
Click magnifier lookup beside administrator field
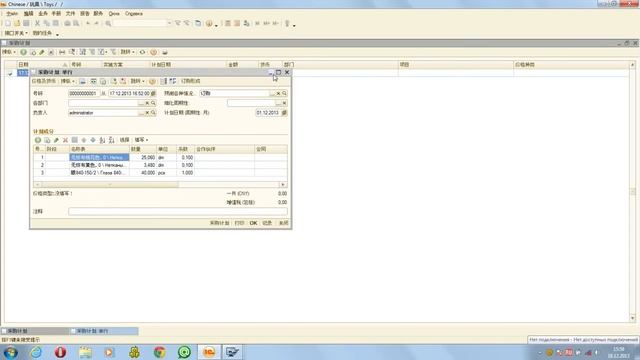coord(153,113)
